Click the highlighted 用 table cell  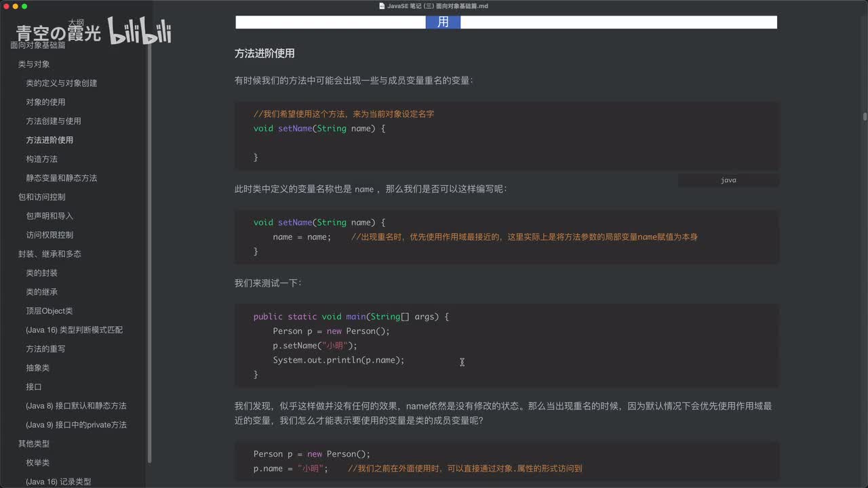coord(443,22)
